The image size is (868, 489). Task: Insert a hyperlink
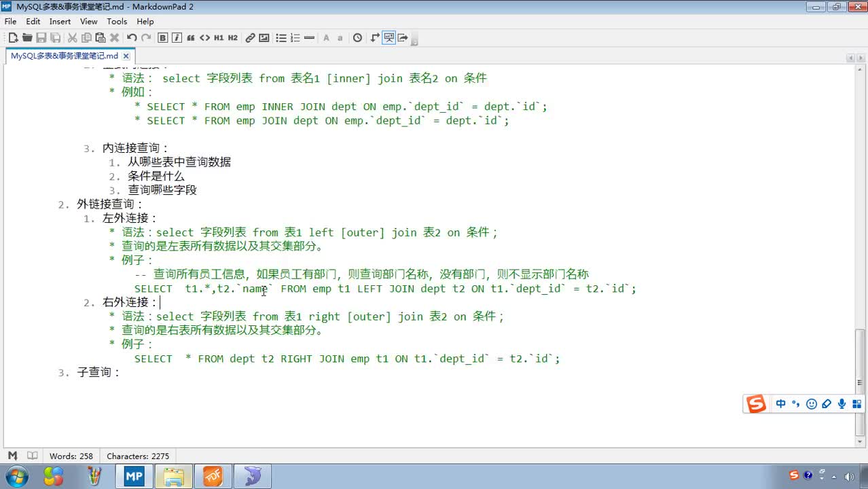[x=250, y=38]
